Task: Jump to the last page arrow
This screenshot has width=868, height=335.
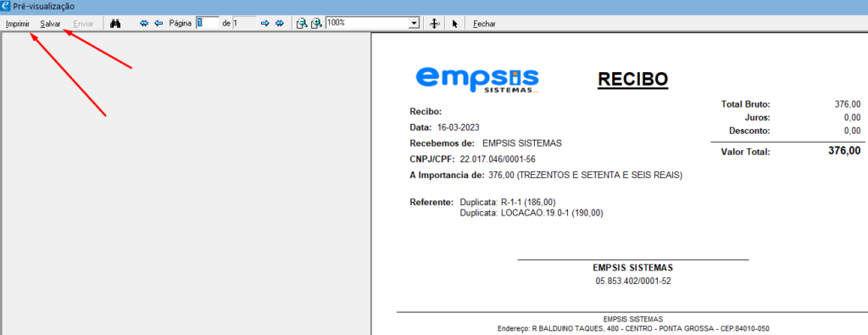Action: point(280,23)
